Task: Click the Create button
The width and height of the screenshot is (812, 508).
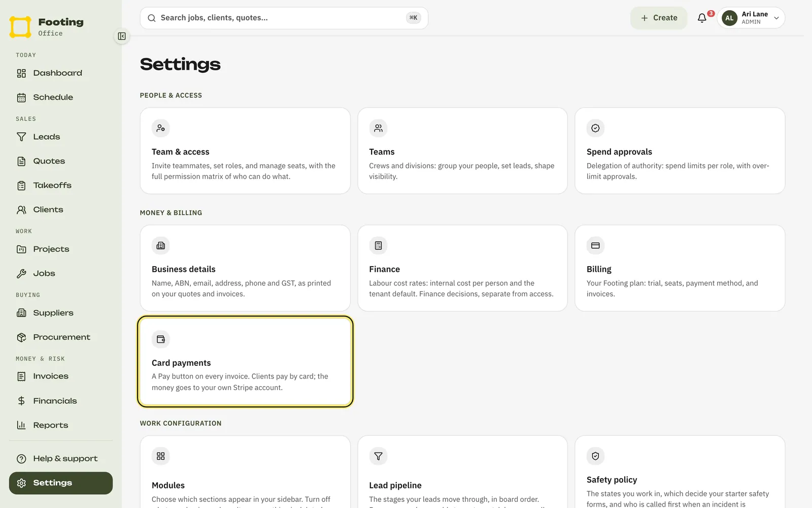Action: click(659, 18)
